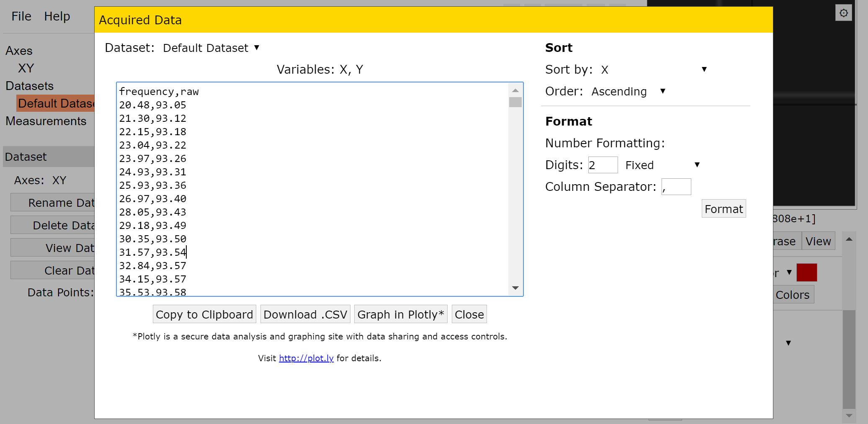
Task: Open the Help menu
Action: [57, 16]
